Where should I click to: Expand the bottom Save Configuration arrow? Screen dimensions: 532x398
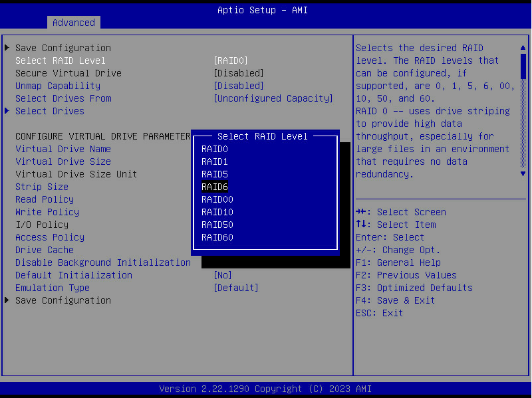click(8, 300)
